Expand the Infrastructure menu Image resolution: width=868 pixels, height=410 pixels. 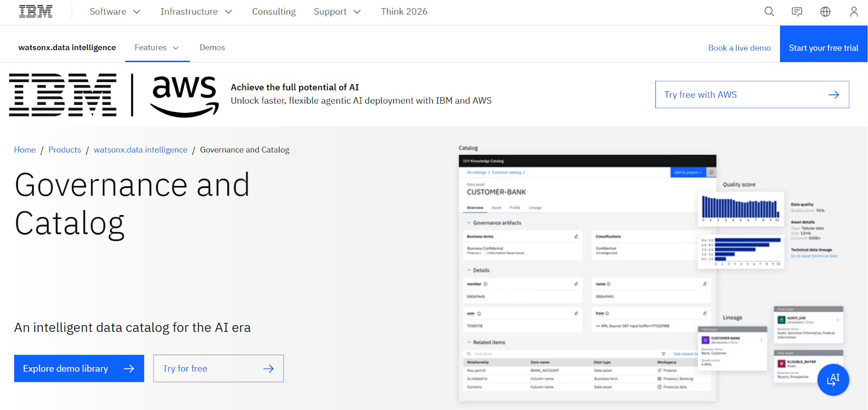pos(196,11)
